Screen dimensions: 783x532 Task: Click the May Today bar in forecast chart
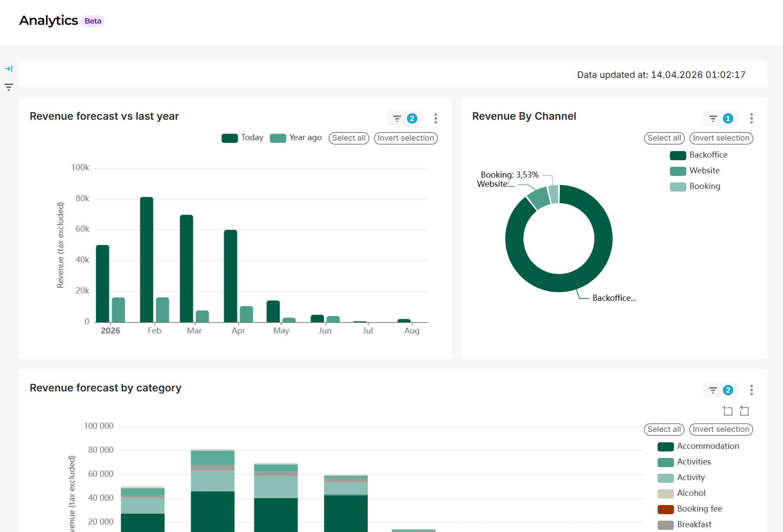(x=273, y=311)
